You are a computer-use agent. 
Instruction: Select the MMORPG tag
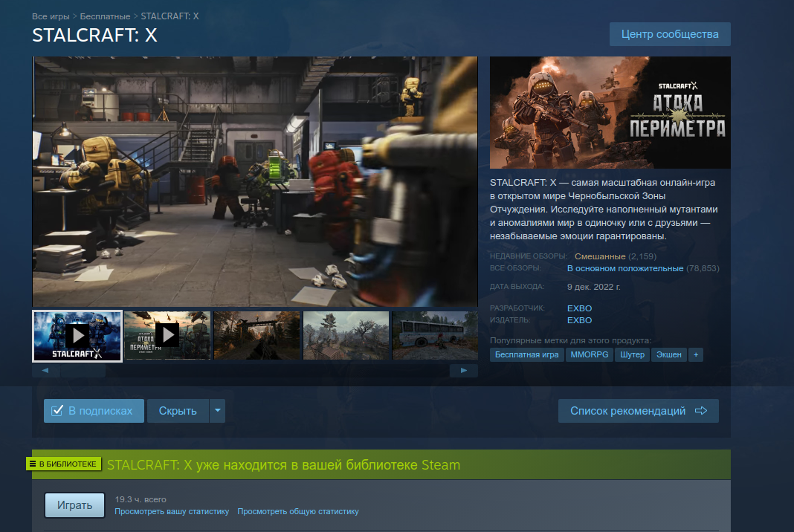590,355
